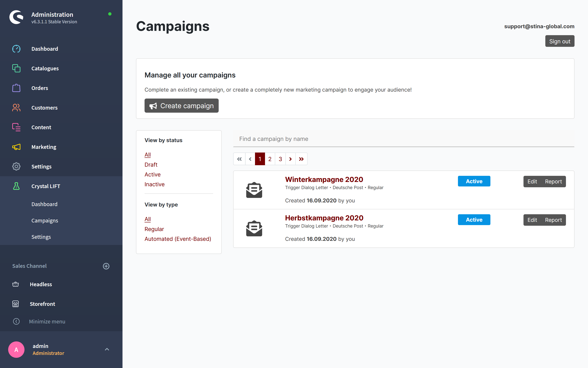Click the Marketing megaphone icon

16,147
